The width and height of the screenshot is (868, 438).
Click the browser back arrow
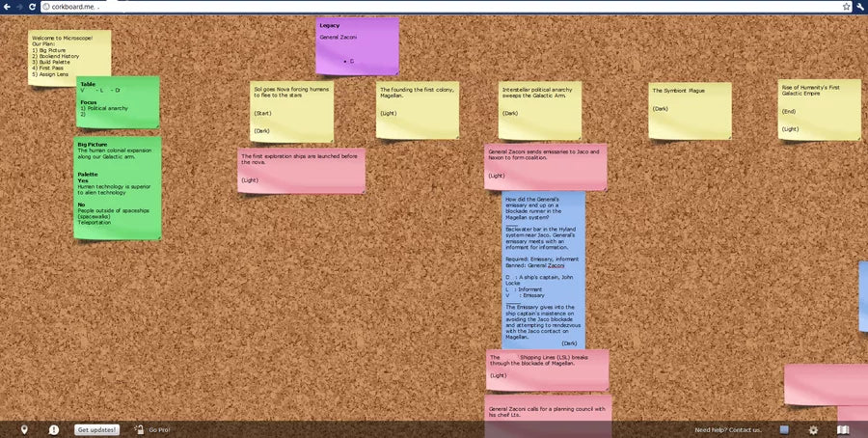pos(6,6)
